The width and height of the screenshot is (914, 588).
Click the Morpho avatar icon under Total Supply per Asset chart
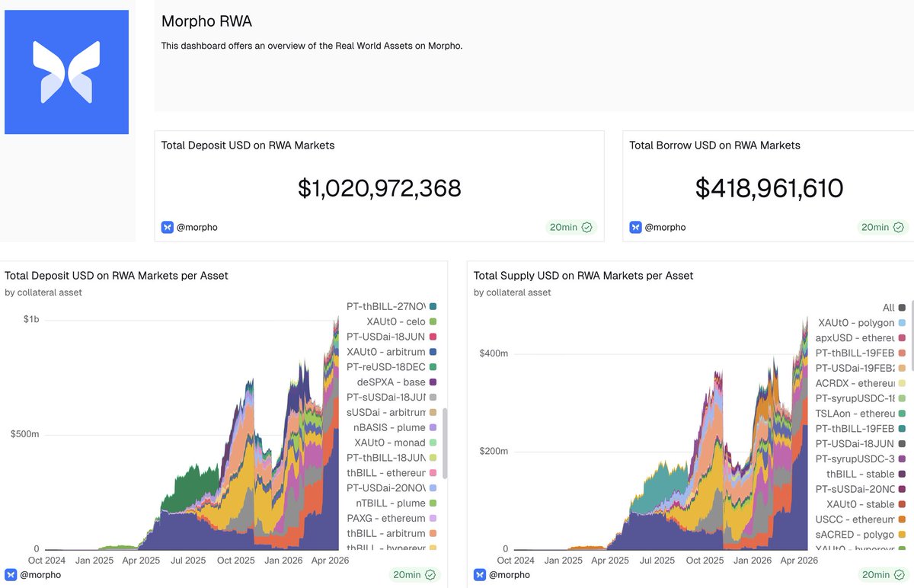[x=480, y=575]
